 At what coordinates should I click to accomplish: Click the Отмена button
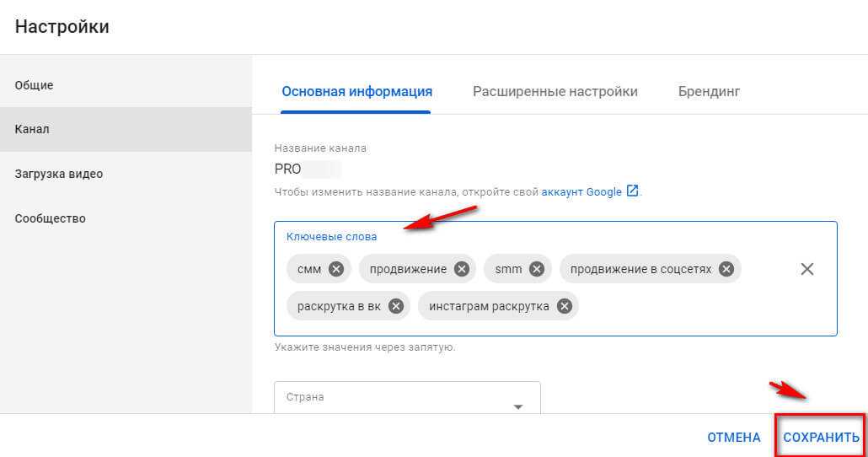click(x=733, y=437)
